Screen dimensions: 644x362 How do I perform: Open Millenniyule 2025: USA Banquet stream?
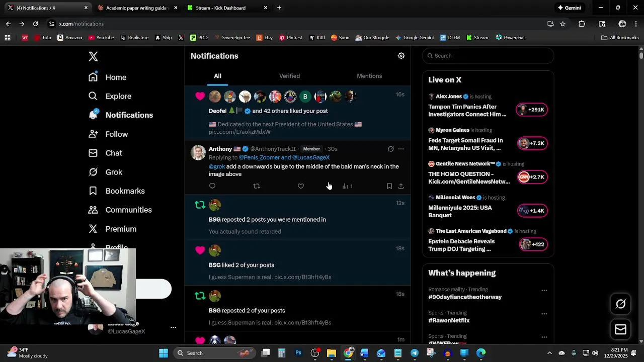tap(460, 211)
